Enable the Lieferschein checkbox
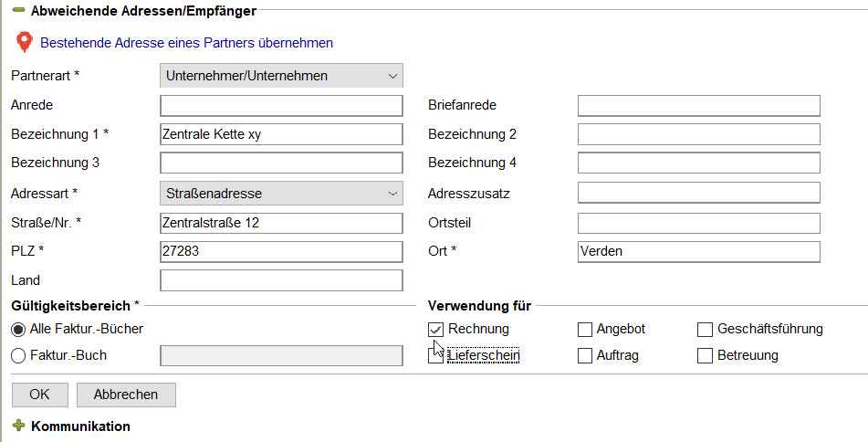Image resolution: width=868 pixels, height=442 pixels. click(x=436, y=355)
